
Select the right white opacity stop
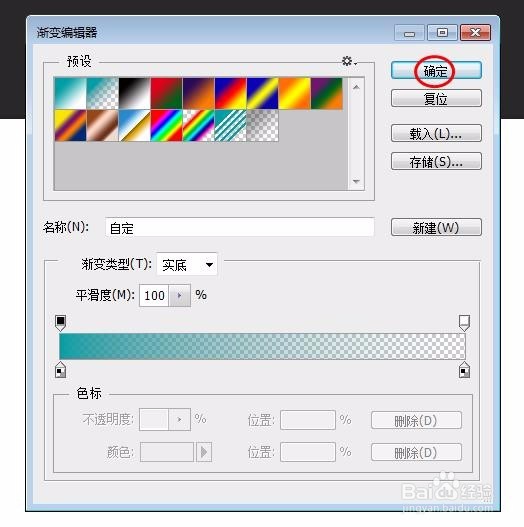pyautogui.click(x=464, y=323)
